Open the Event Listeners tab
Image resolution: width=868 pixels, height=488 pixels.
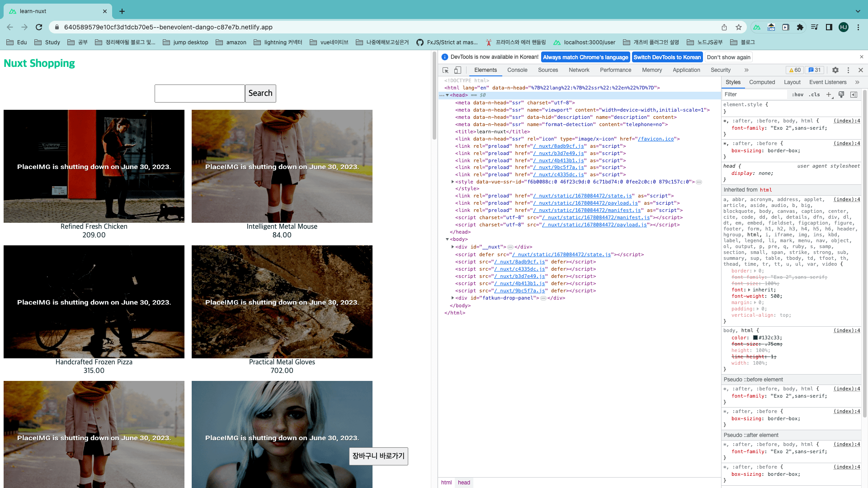point(828,82)
